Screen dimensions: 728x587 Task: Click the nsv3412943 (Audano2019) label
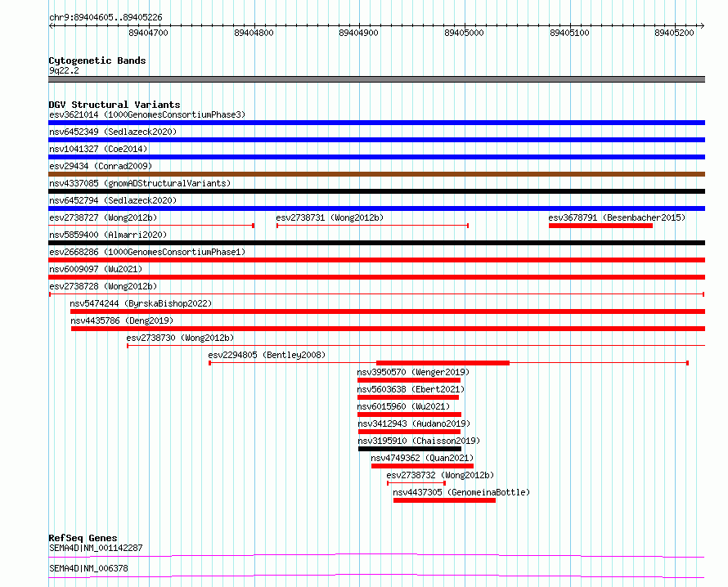pyautogui.click(x=414, y=423)
